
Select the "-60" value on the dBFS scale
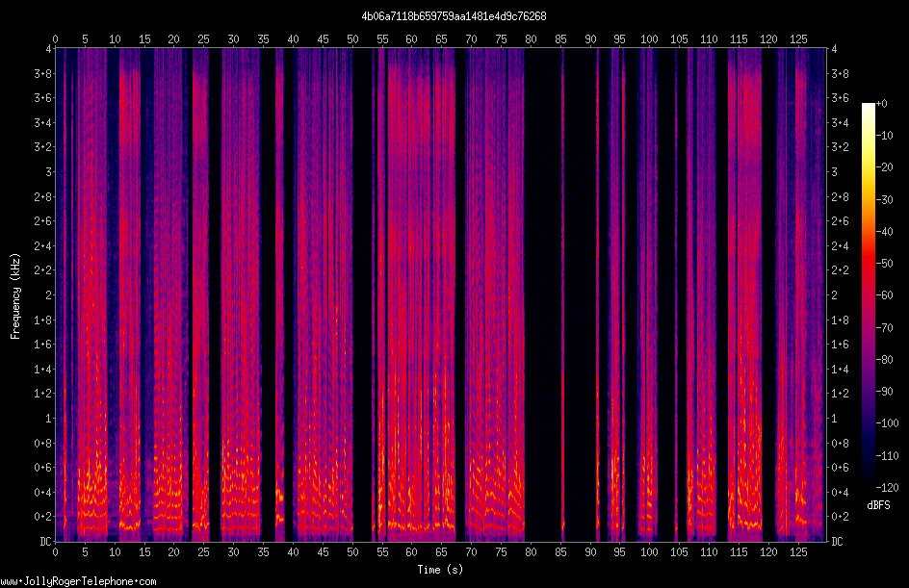point(884,295)
